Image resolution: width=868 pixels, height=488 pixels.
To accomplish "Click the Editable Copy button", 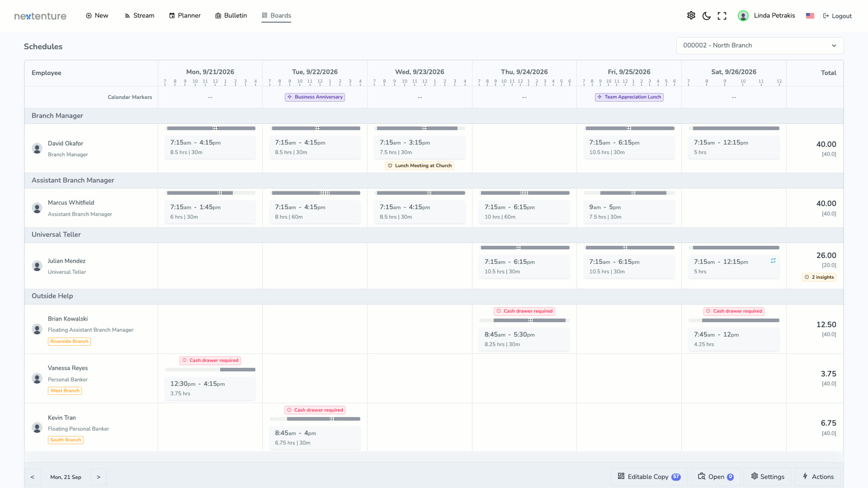I will tap(649, 477).
